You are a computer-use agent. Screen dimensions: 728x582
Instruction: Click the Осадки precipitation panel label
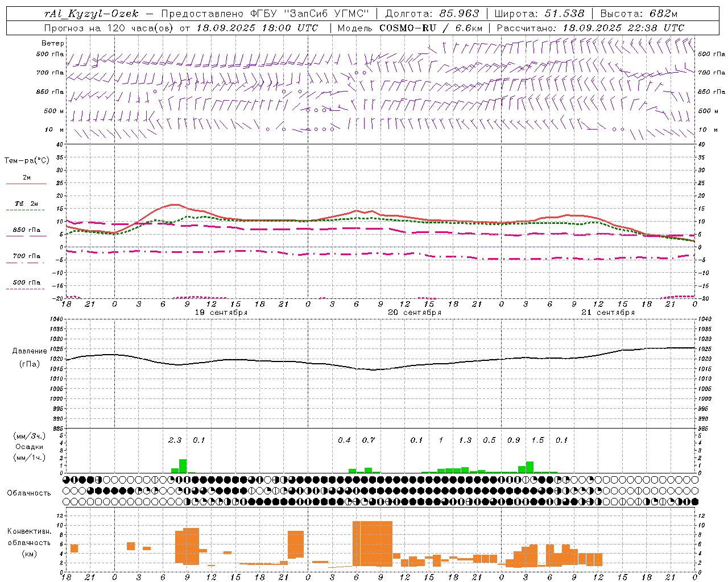[x=30, y=447]
